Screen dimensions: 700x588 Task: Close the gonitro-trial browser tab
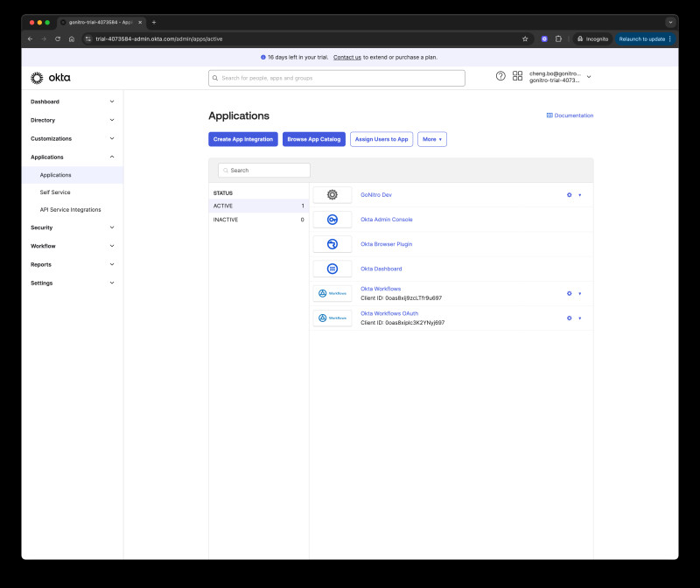tap(140, 23)
